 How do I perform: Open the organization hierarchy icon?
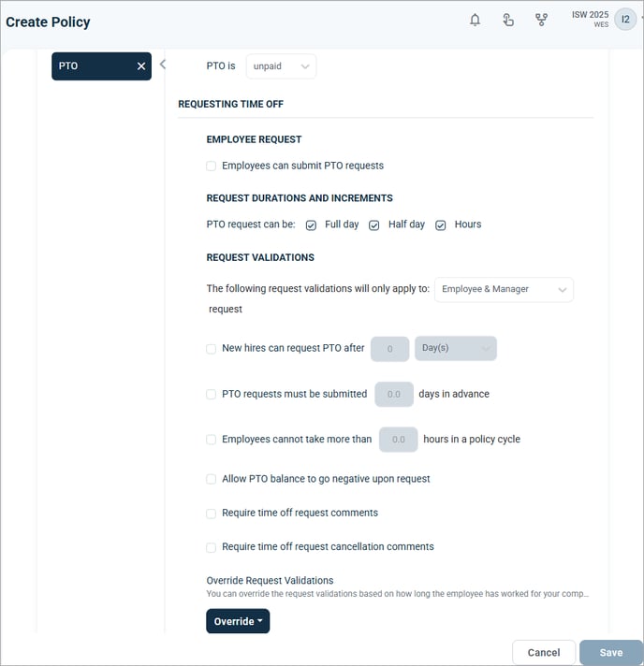tap(541, 20)
